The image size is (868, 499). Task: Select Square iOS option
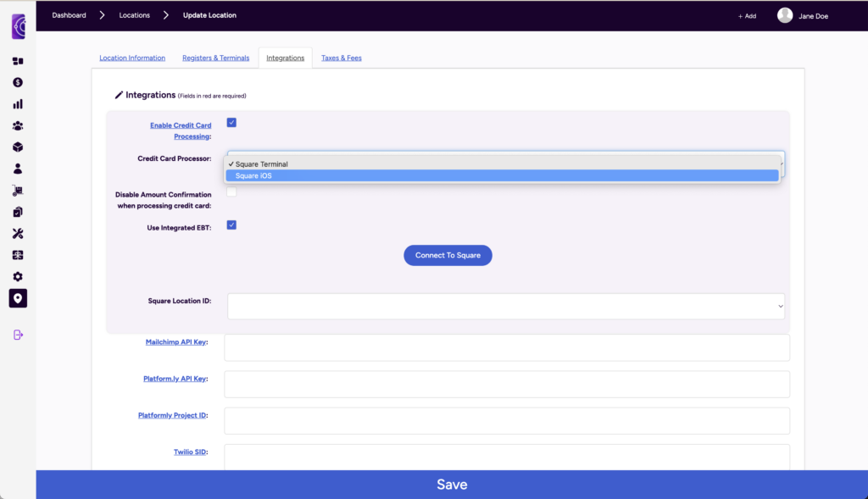[x=502, y=176]
